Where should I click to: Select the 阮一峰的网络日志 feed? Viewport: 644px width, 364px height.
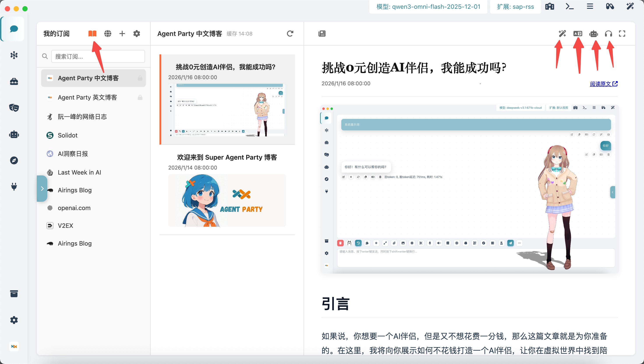pos(94,117)
